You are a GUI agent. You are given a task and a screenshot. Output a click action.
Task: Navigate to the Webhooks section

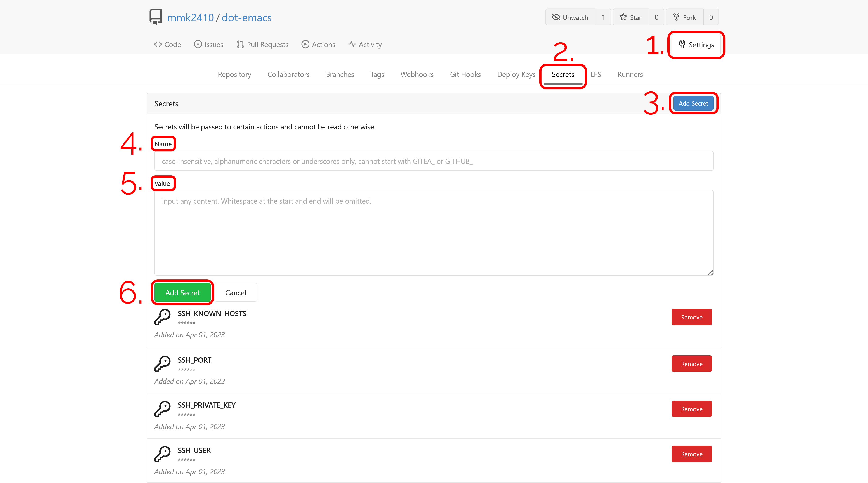416,74
